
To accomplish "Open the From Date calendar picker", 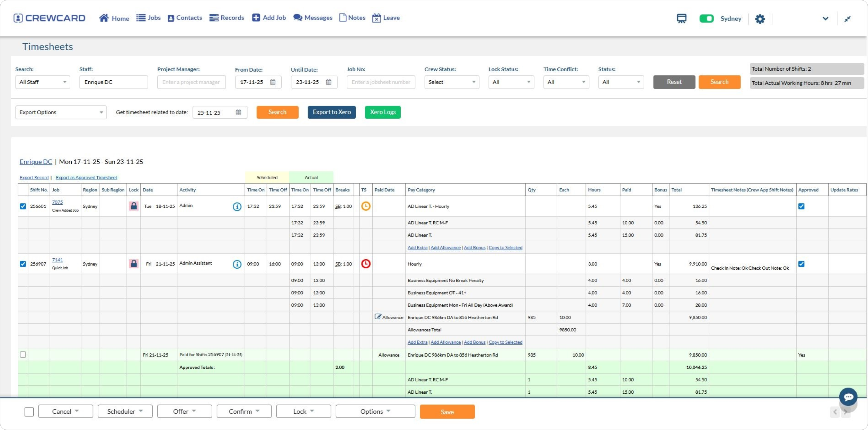I will 273,82.
